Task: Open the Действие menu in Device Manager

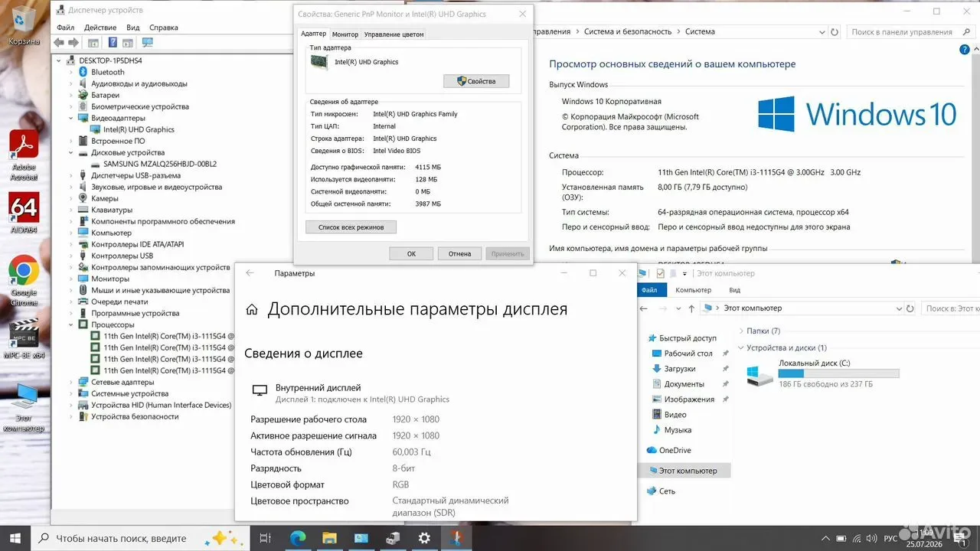Action: (x=100, y=28)
